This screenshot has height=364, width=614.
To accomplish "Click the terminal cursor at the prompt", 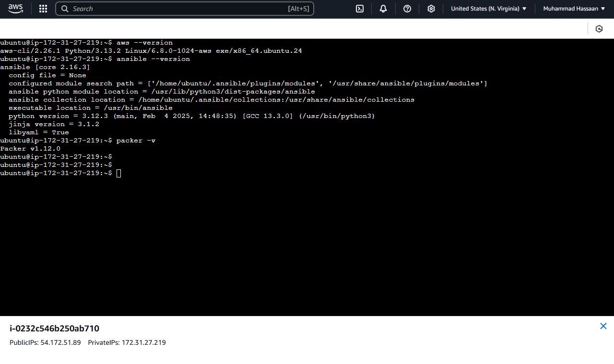I will (119, 173).
